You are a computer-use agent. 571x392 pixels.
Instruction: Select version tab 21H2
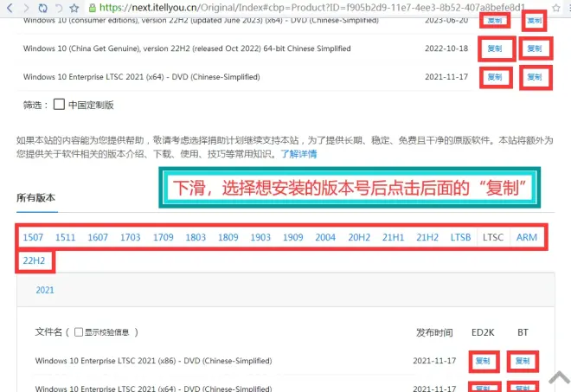(x=427, y=237)
